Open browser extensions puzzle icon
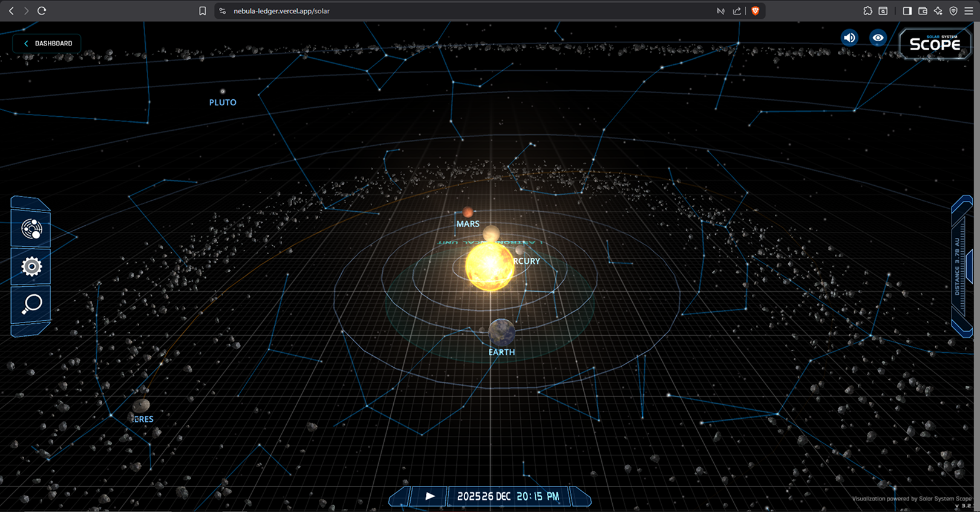Image resolution: width=980 pixels, height=512 pixels. tap(867, 11)
